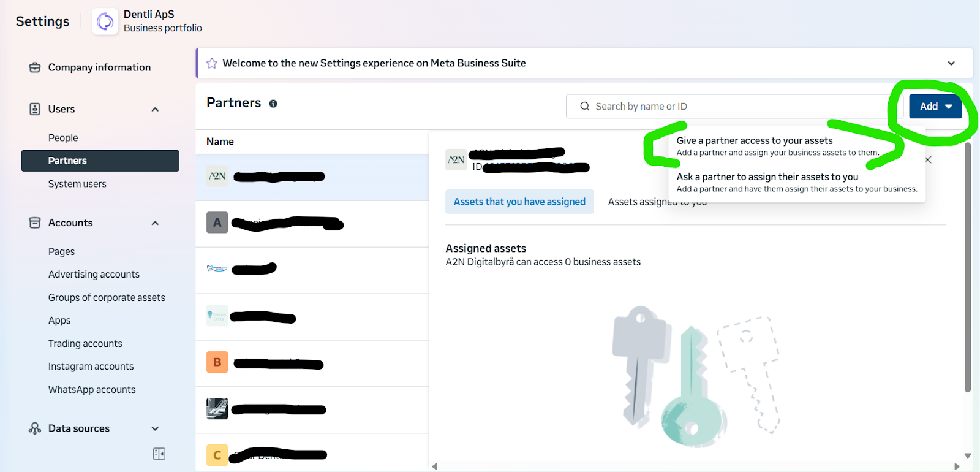Open Company information settings
Screen dimensions: 980x472
100,67
